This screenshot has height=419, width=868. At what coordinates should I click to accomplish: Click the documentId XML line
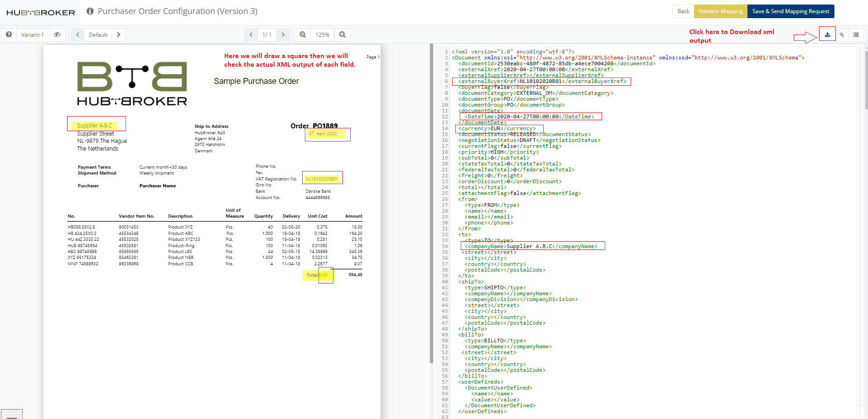[557, 63]
